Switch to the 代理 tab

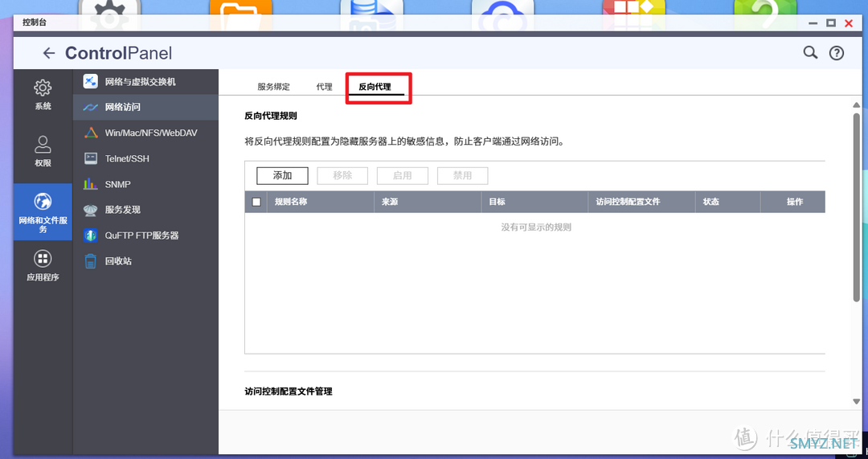pyautogui.click(x=325, y=87)
